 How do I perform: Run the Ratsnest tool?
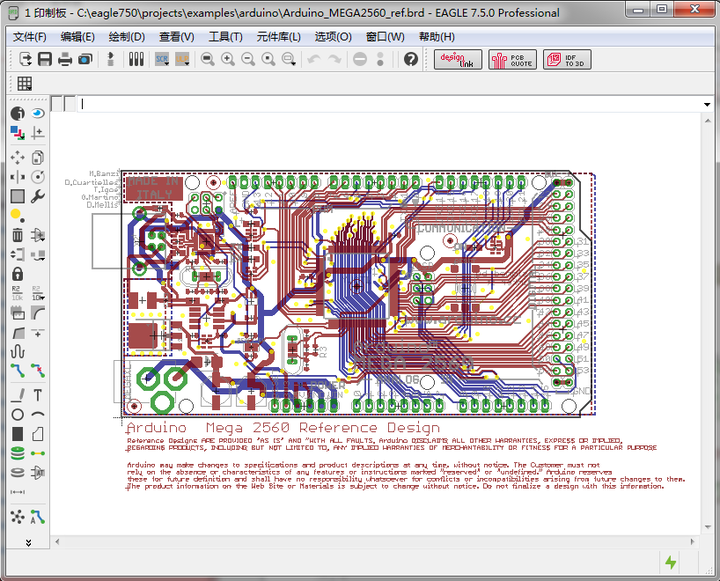coord(17,517)
